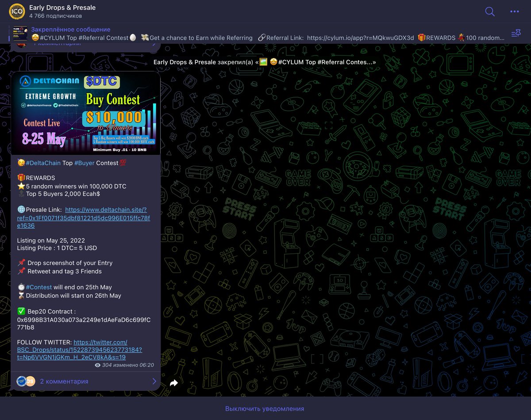531x420 pixels.
Task: Click the #DeltaChain hashtag
Action: click(x=43, y=163)
